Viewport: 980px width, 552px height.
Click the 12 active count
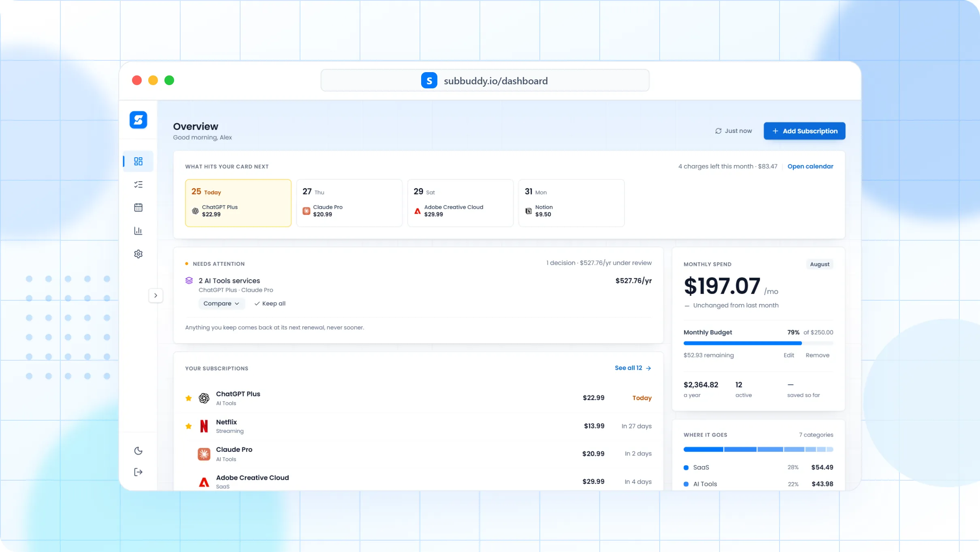[739, 385]
